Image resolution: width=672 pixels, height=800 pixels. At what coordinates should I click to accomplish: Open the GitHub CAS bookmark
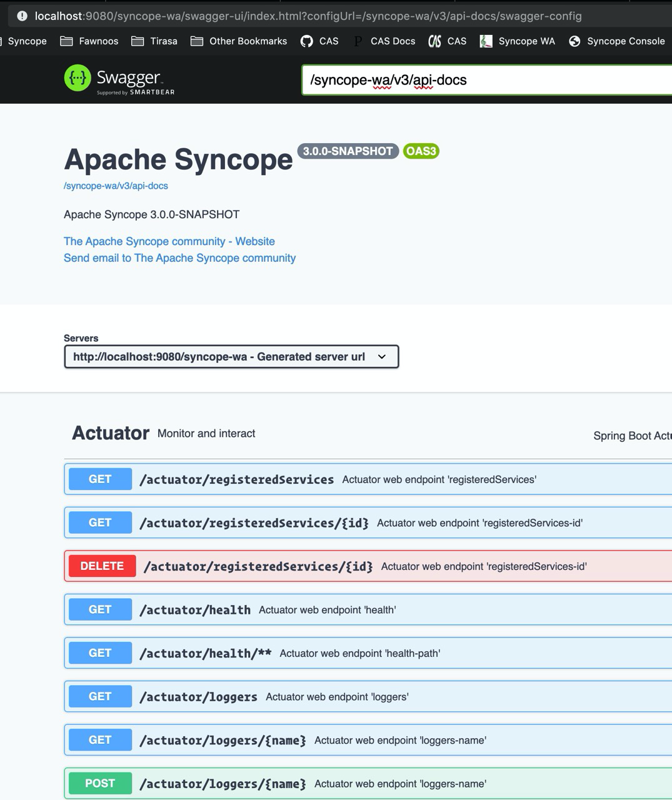pos(319,41)
